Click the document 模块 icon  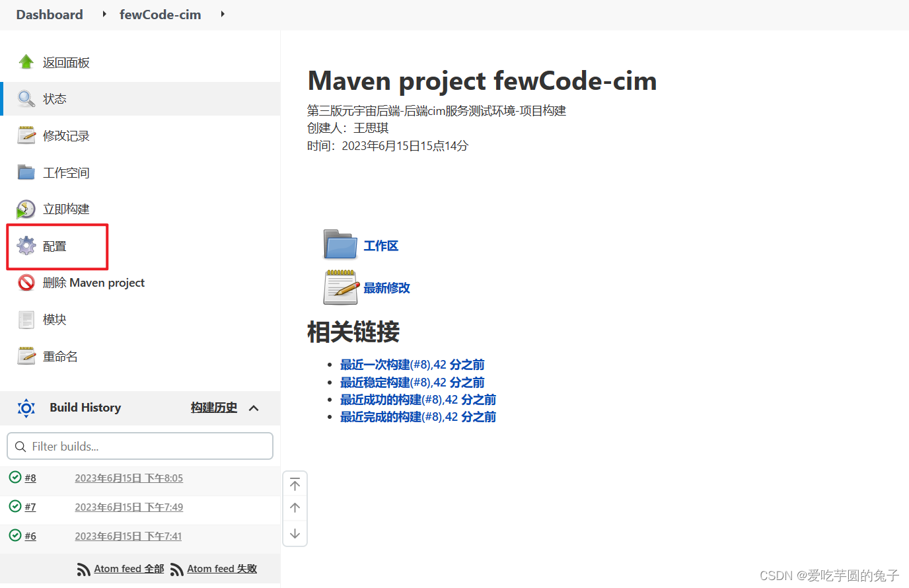[x=26, y=320]
